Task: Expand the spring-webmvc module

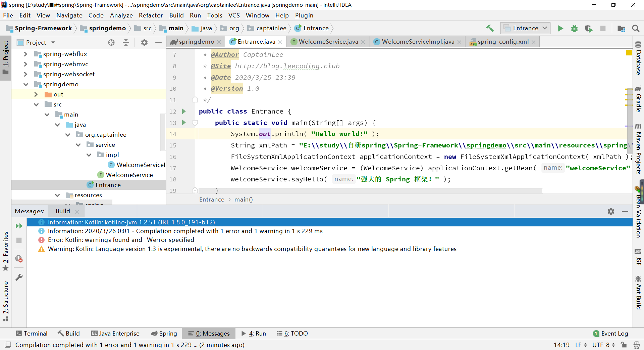Action: pos(25,64)
